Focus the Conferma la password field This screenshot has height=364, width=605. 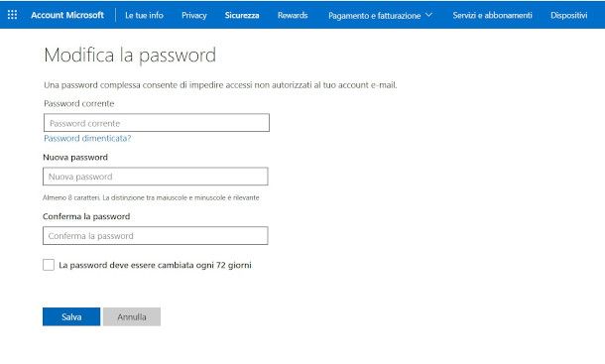pos(156,235)
